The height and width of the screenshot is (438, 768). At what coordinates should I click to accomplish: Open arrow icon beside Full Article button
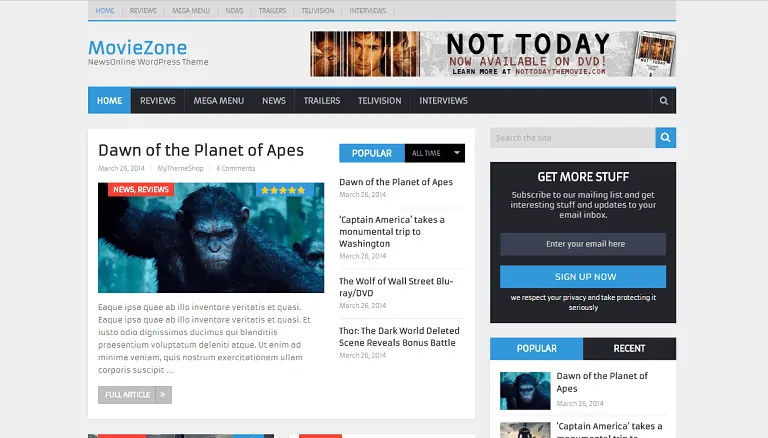[163, 395]
